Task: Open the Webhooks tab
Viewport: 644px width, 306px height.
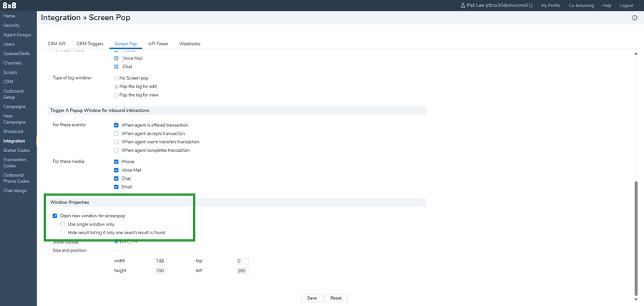Action: click(x=190, y=44)
